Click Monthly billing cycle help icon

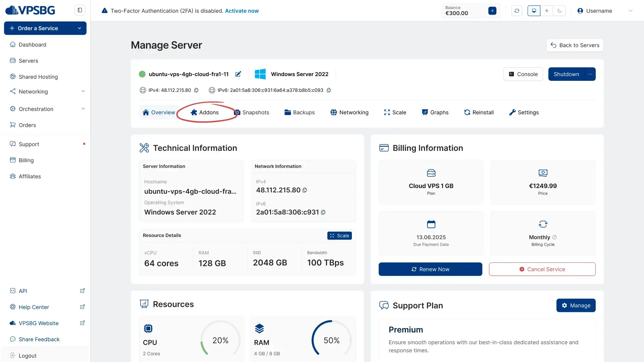[554, 237]
